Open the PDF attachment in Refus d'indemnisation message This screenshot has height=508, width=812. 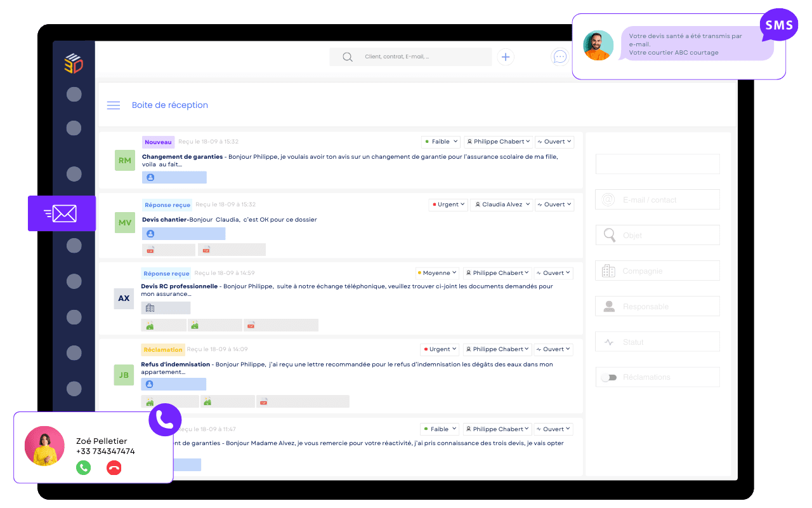click(x=303, y=401)
